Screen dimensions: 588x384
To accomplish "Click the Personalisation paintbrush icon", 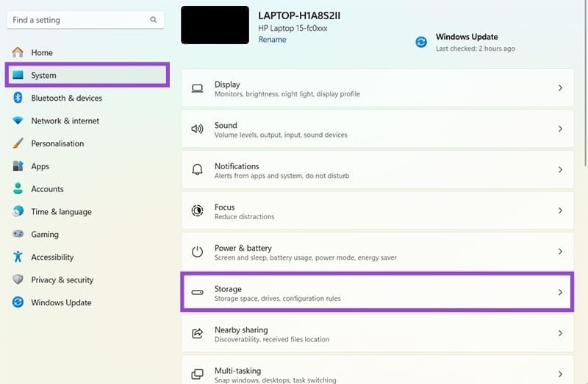I will pyautogui.click(x=18, y=143).
